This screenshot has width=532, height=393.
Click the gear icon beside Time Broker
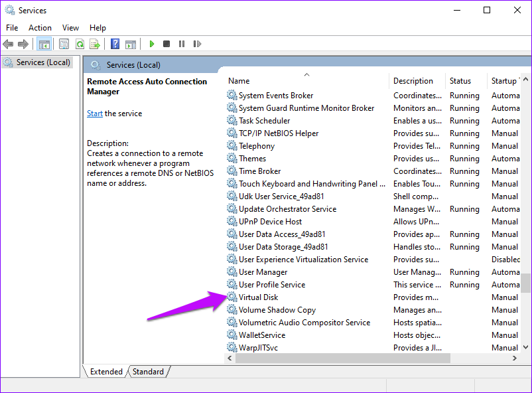(x=232, y=171)
